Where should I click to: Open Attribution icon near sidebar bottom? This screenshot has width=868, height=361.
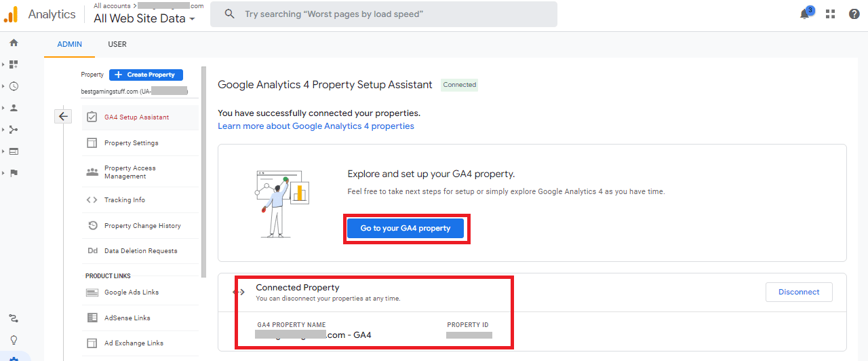14,318
